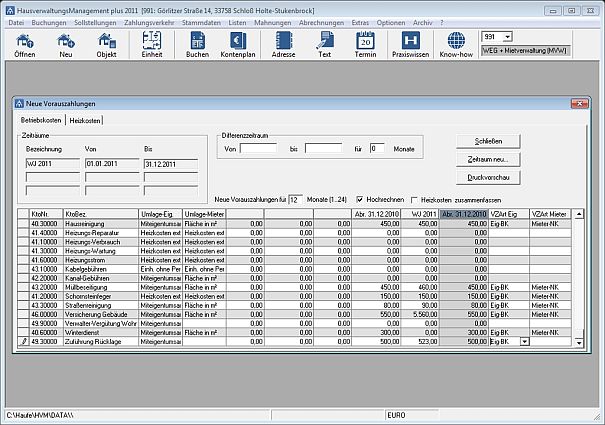The width and height of the screenshot is (605, 425).
Task: Click the Von date field 01.01.2011
Action: 112,164
